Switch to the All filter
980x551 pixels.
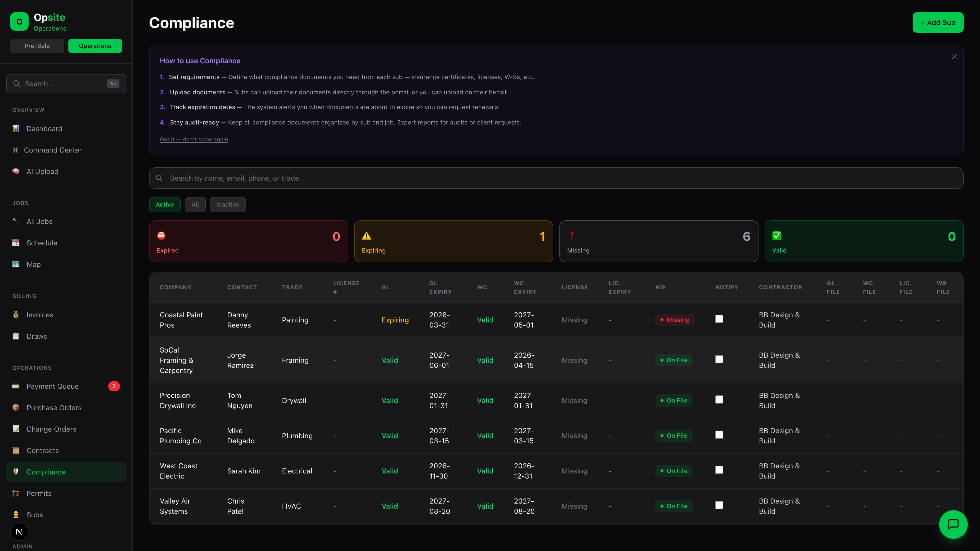(x=195, y=204)
